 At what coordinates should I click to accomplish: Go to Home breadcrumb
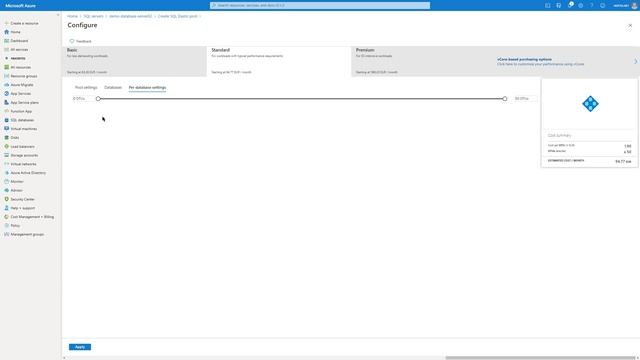(x=72, y=16)
